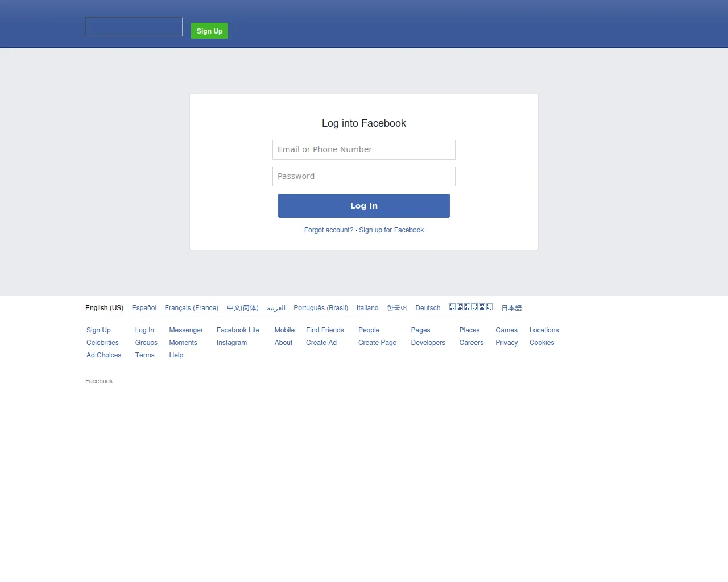The height and width of the screenshot is (582, 728).
Task: Select the 中文(简体) language option
Action: (x=242, y=307)
